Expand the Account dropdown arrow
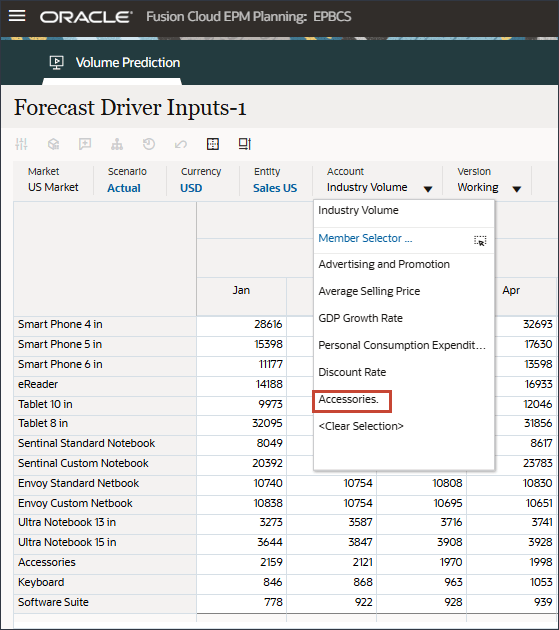Image resolution: width=559 pixels, height=630 pixels. [428, 189]
